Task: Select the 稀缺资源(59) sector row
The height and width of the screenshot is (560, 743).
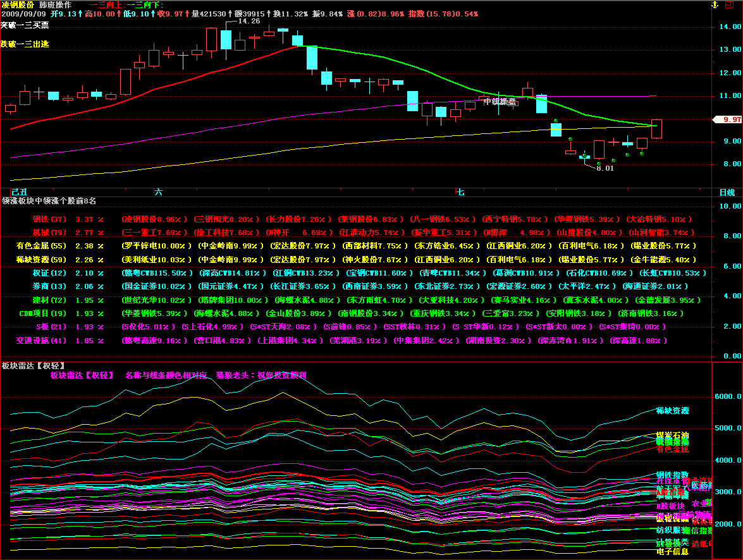Action: coord(357,260)
